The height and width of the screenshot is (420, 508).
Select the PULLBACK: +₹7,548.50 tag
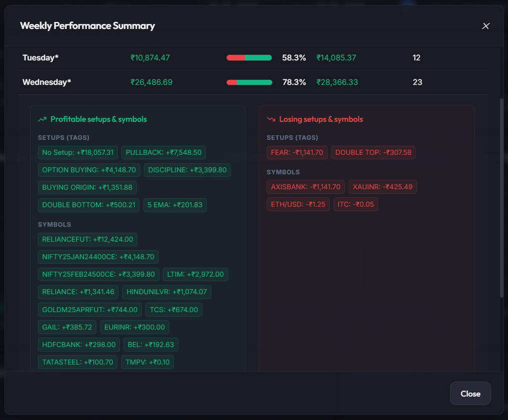(x=164, y=152)
